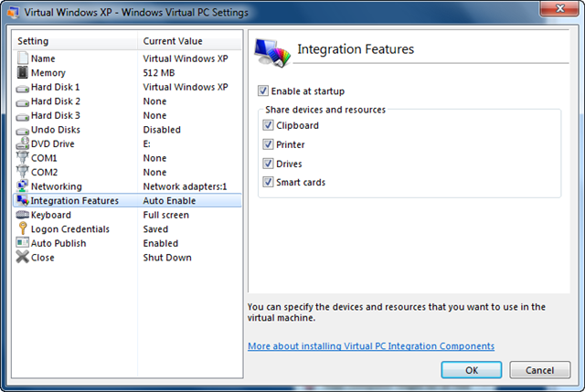Select the Auto Publish setting
Image resolution: width=585 pixels, height=392 pixels.
[127, 243]
